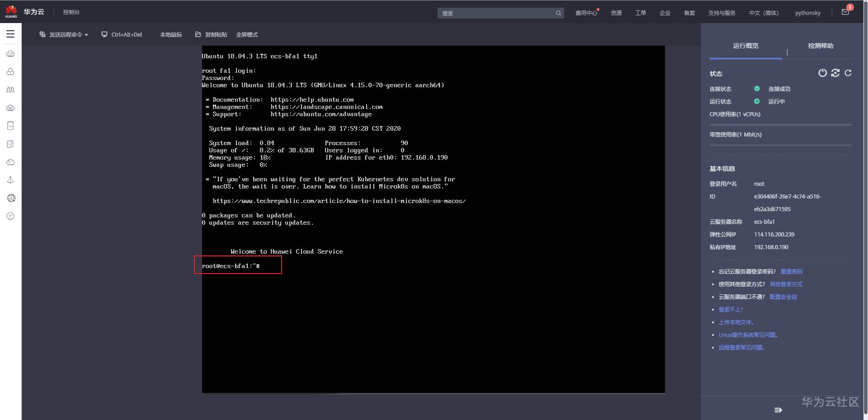
Task: Open the 中文 (简体) language dropdown
Action: (x=764, y=13)
